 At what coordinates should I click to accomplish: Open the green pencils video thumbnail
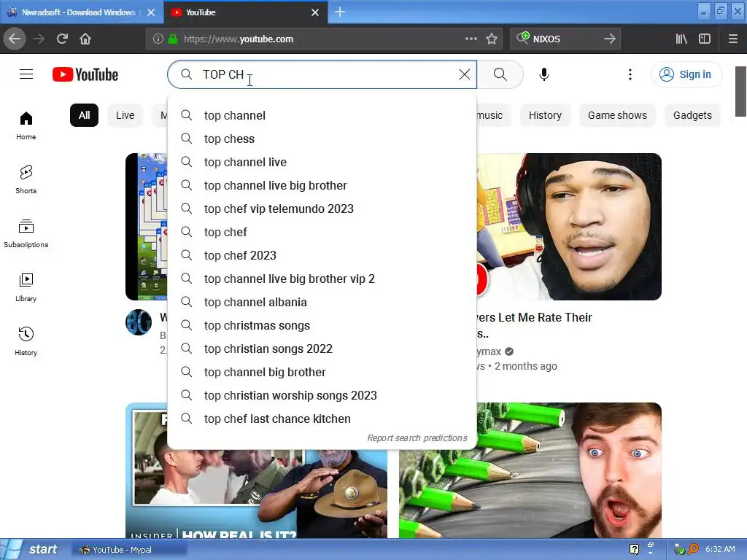coord(530,470)
